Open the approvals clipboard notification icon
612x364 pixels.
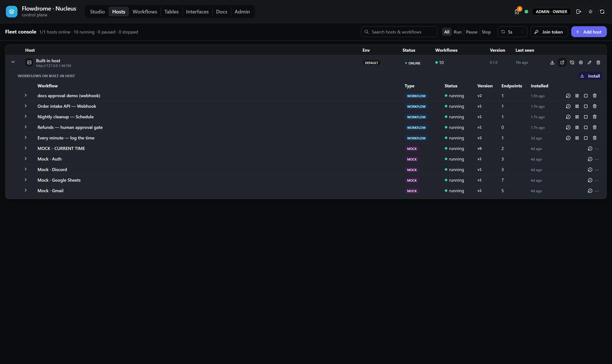click(517, 12)
